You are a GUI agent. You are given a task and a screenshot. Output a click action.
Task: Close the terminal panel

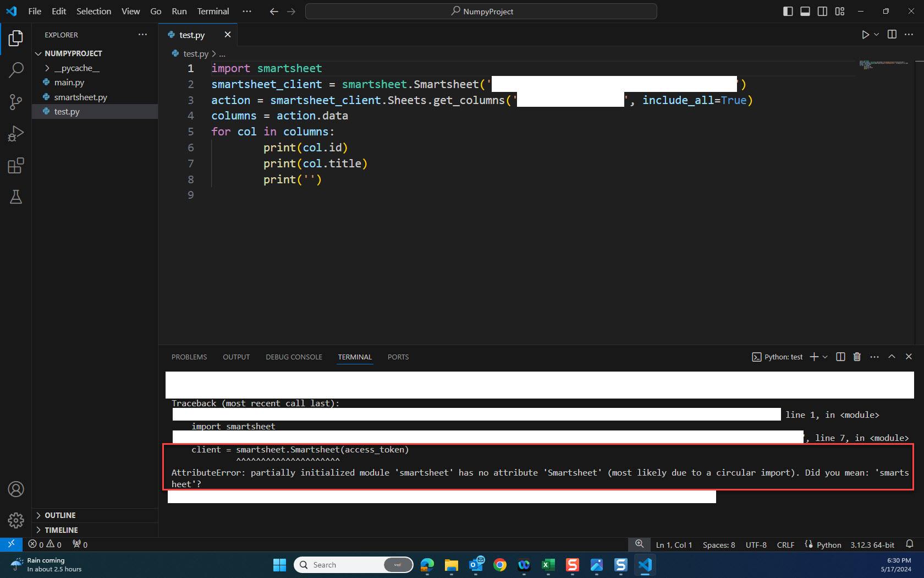coord(909,357)
